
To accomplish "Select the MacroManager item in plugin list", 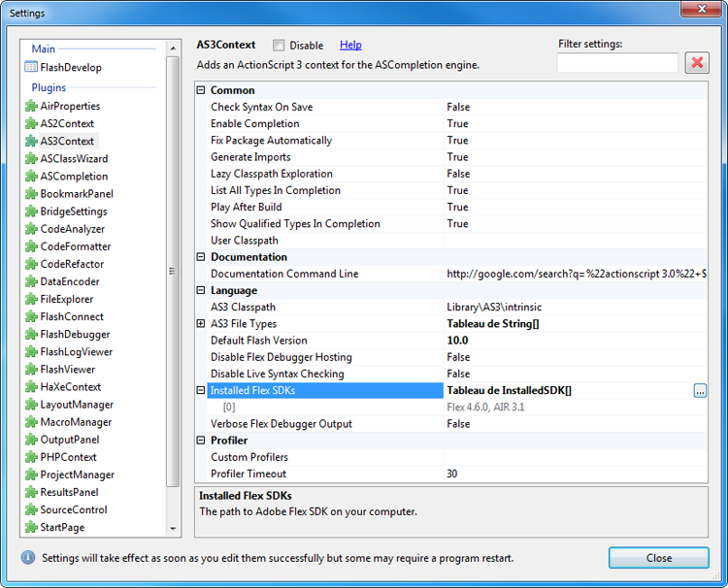I will (74, 422).
